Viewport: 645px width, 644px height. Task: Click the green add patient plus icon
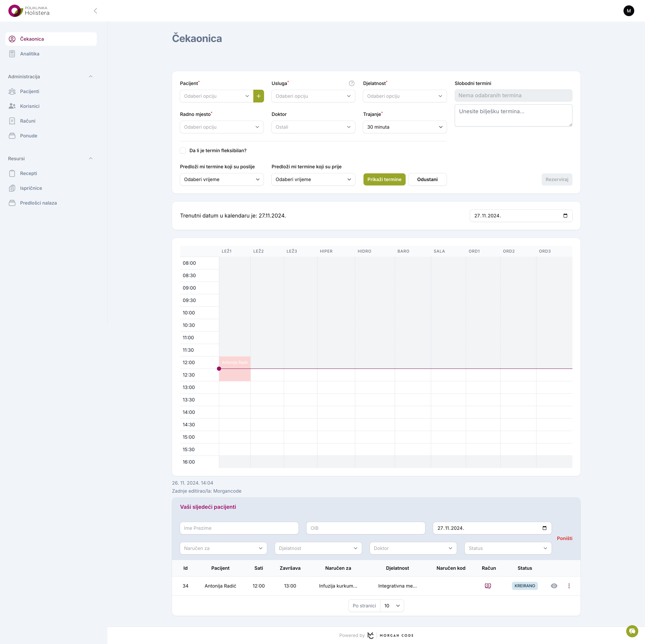pos(258,96)
